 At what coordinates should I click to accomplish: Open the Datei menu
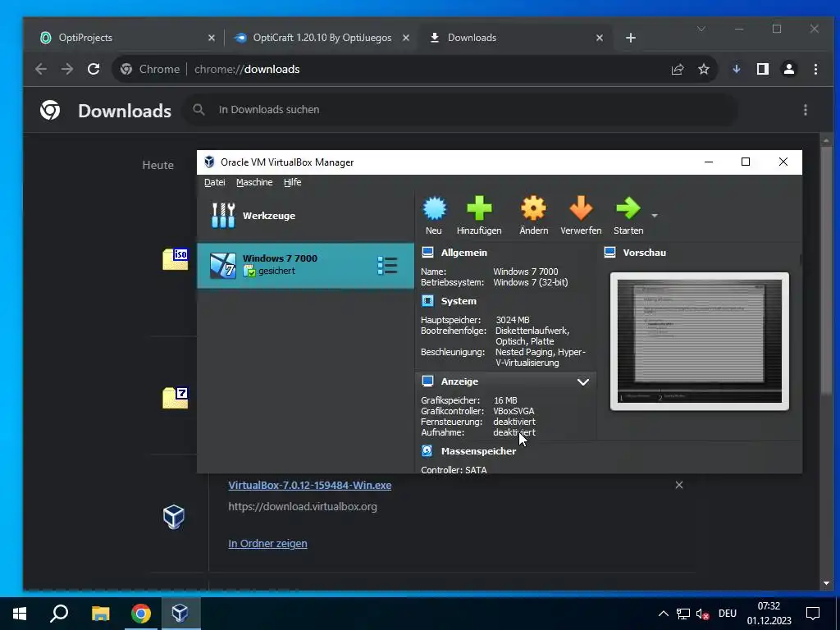pos(214,182)
